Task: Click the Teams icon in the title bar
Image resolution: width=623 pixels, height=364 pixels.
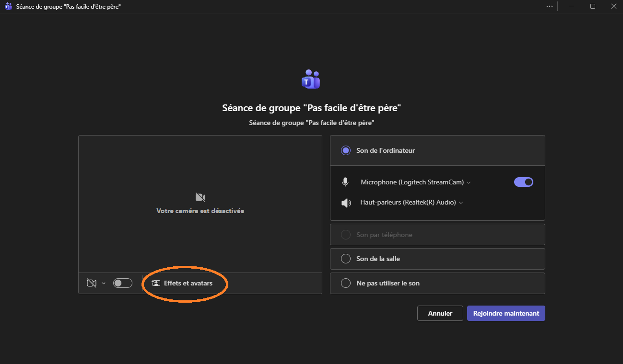Action: pos(7,6)
